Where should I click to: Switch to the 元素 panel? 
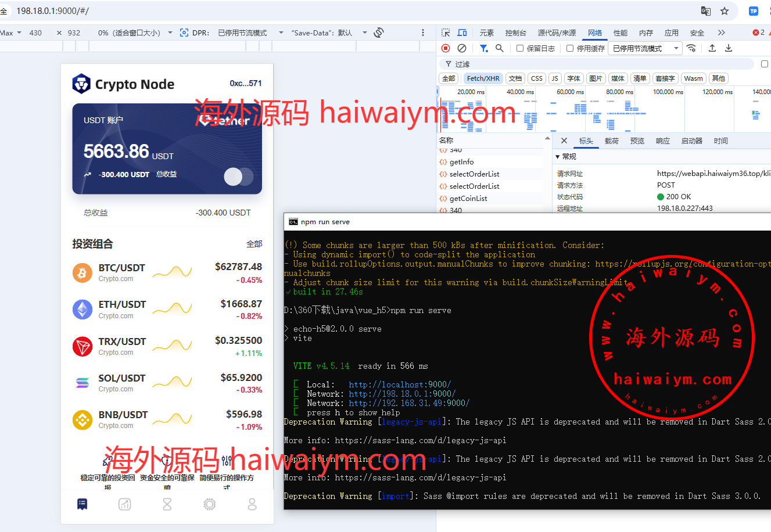pos(487,33)
